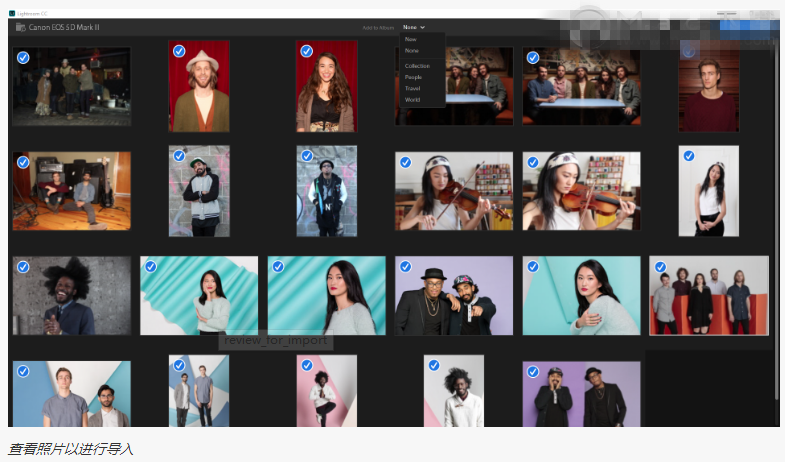Viewport: 785px width, 462px height.
Task: Uncheck the man in hat red curtain photo
Action: (x=179, y=51)
